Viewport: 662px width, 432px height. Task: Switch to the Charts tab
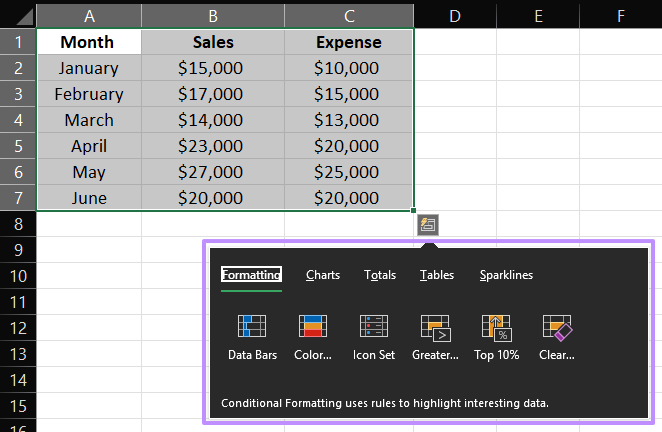click(323, 275)
